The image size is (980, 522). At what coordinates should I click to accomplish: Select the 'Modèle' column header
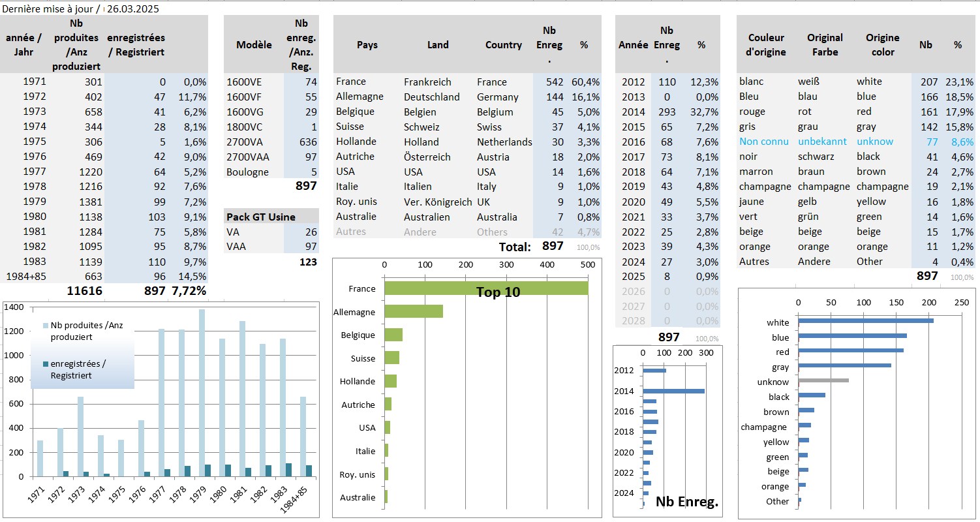click(254, 45)
